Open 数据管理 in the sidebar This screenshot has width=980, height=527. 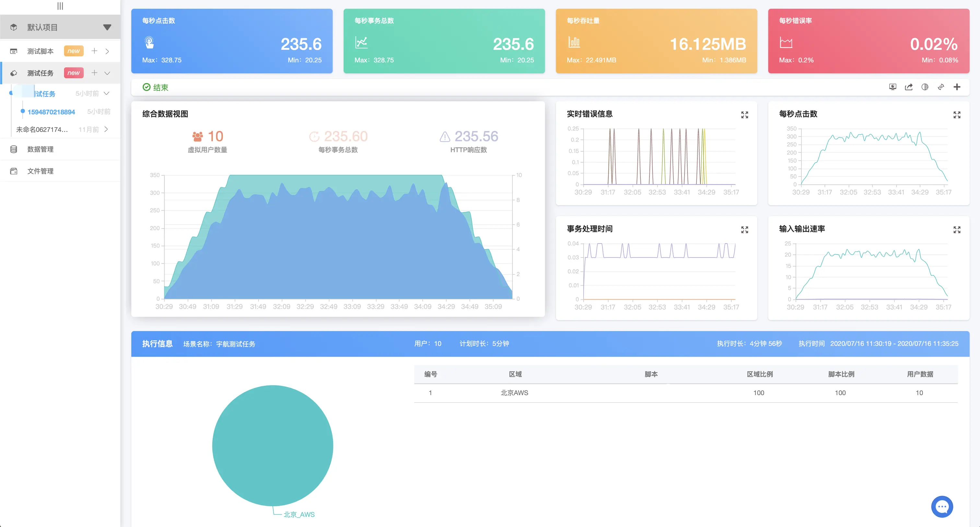coord(40,149)
